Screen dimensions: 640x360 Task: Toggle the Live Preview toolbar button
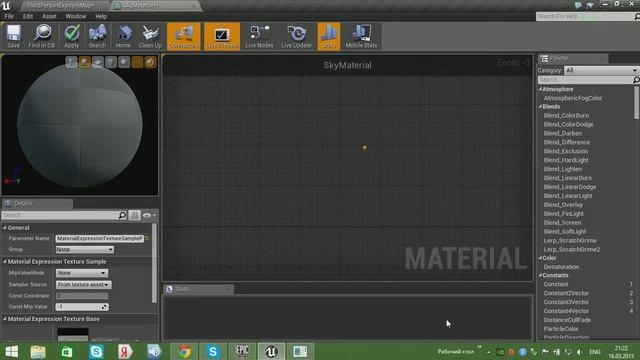222,36
